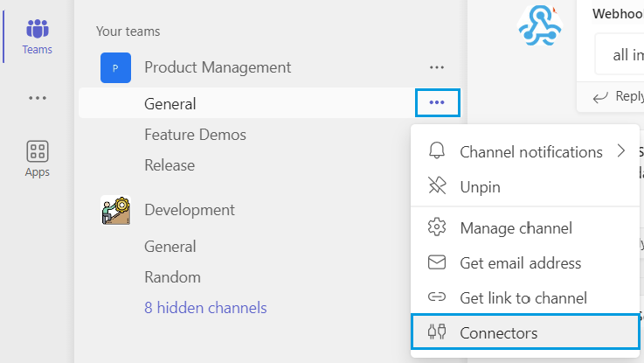Click the Unpin pin icon
The width and height of the screenshot is (644, 363).
(437, 185)
